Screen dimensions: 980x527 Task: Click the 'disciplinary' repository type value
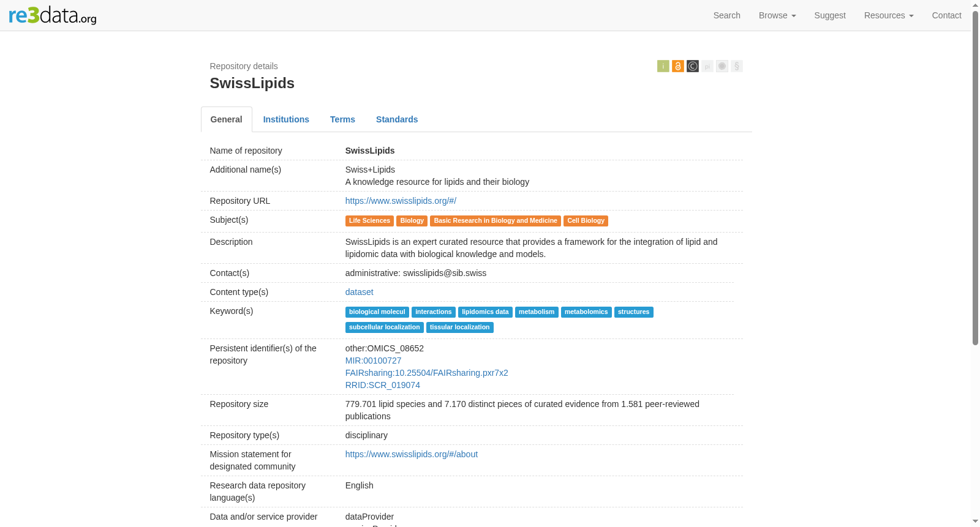point(366,435)
